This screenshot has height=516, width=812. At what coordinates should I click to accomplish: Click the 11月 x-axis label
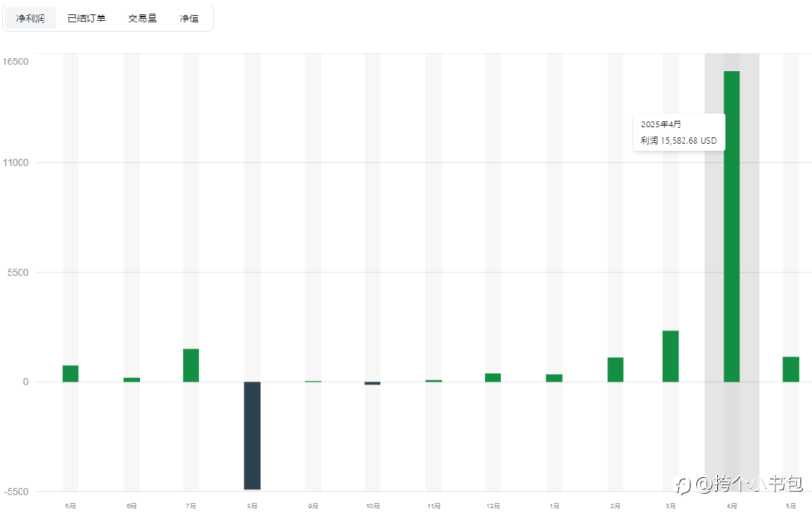[434, 506]
